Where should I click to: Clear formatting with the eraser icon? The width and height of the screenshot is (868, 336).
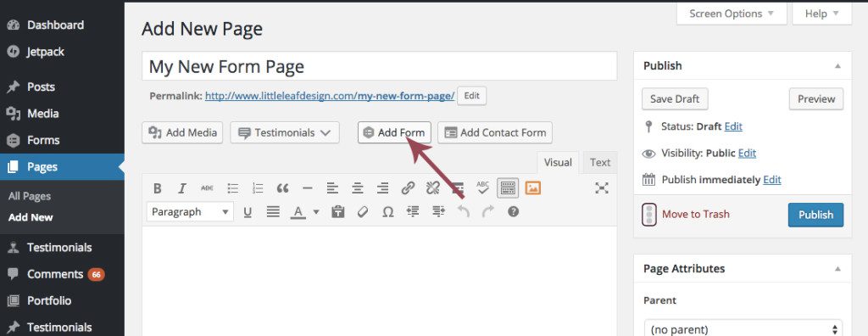click(363, 212)
